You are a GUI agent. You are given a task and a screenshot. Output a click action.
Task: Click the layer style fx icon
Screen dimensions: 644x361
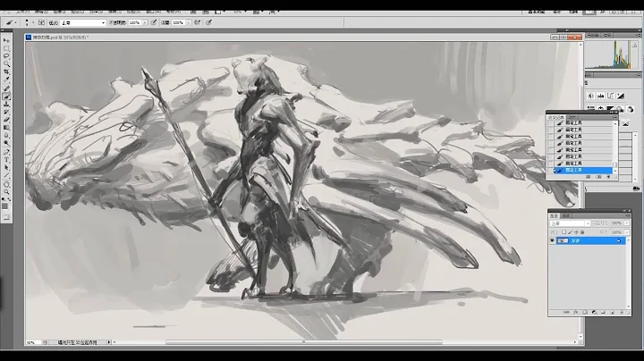coord(575,312)
